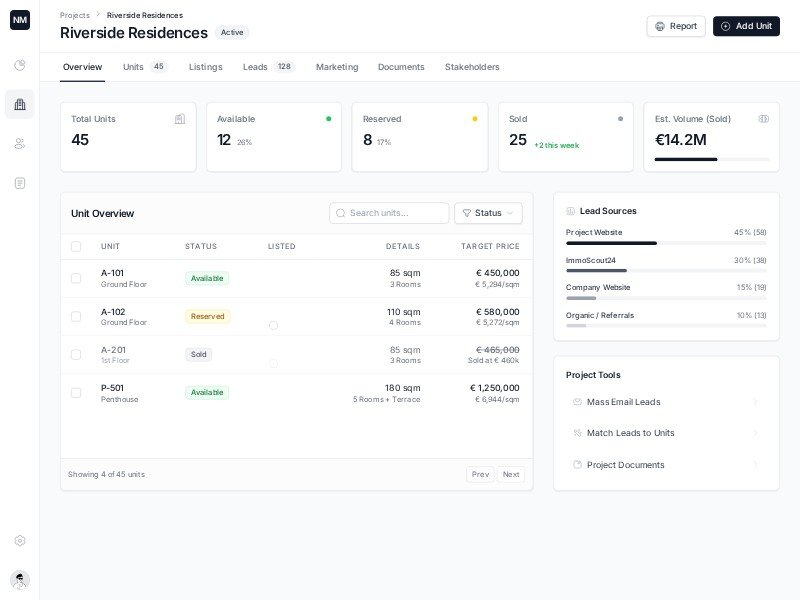This screenshot has width=800, height=600.
Task: Click the buildings projects icon in sidebar
Action: point(20,104)
